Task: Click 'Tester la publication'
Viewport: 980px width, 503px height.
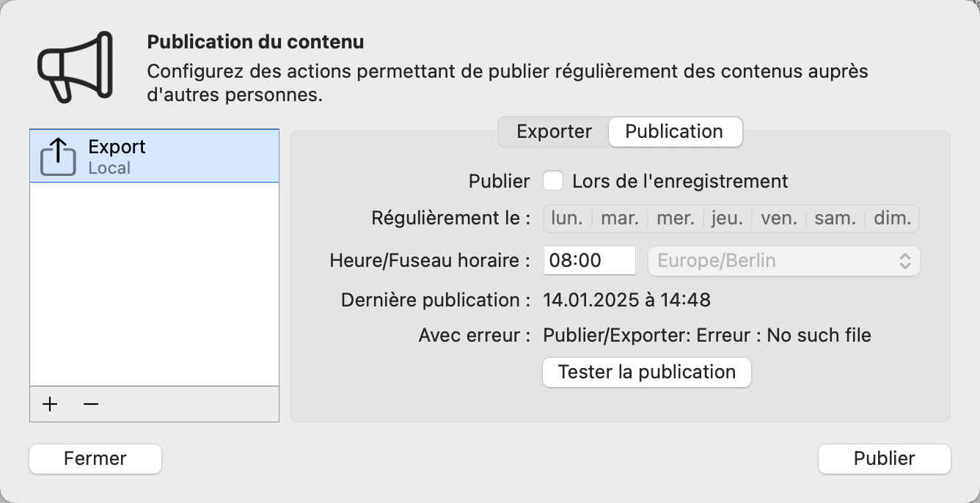Action: point(646,372)
